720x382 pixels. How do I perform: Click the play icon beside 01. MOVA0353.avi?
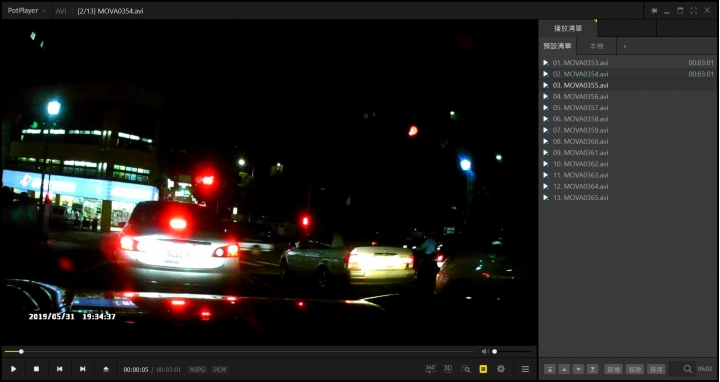pyautogui.click(x=546, y=63)
